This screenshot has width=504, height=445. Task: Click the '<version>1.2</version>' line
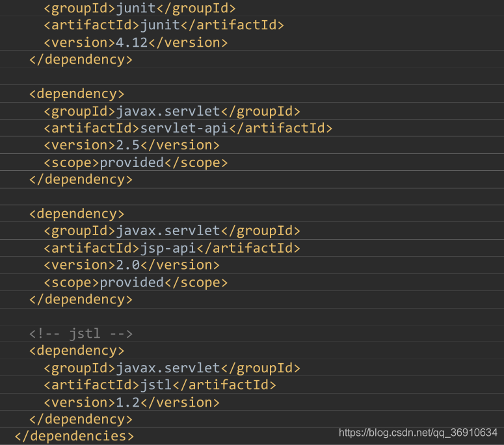(132, 403)
